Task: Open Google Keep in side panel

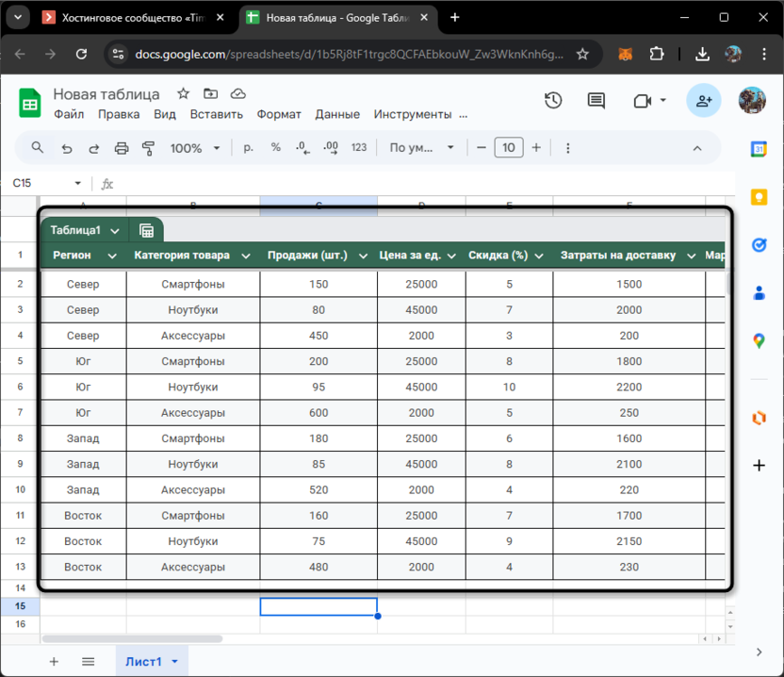Action: click(x=759, y=196)
